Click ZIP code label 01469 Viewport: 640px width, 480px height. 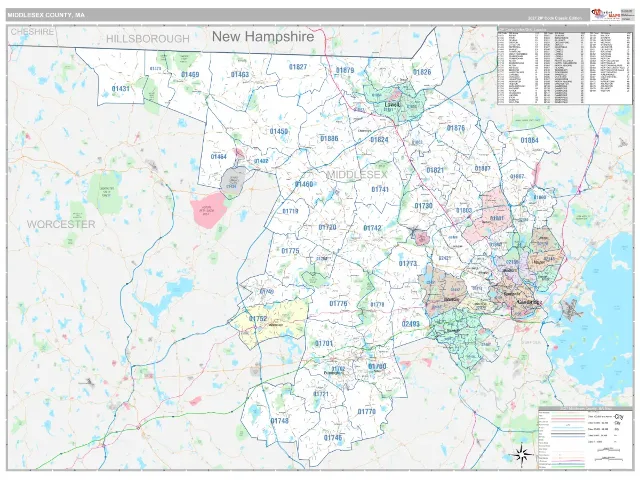tap(190, 74)
